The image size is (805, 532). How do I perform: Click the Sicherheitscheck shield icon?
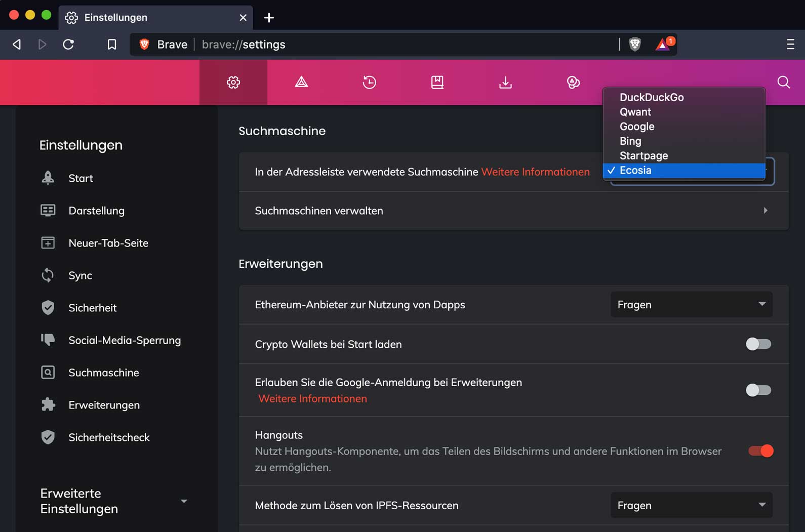(x=48, y=437)
